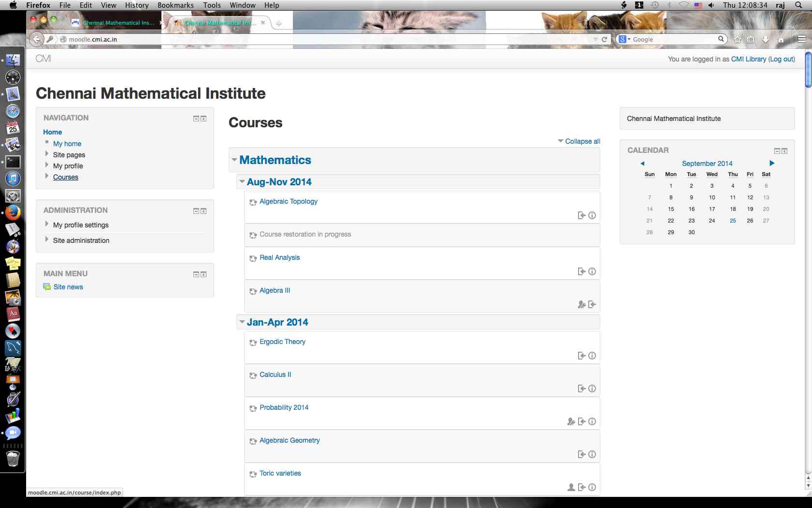Viewport: 812px width, 508px height.
Task: Open summary info icon for Ergodic Theory
Action: click(x=592, y=356)
